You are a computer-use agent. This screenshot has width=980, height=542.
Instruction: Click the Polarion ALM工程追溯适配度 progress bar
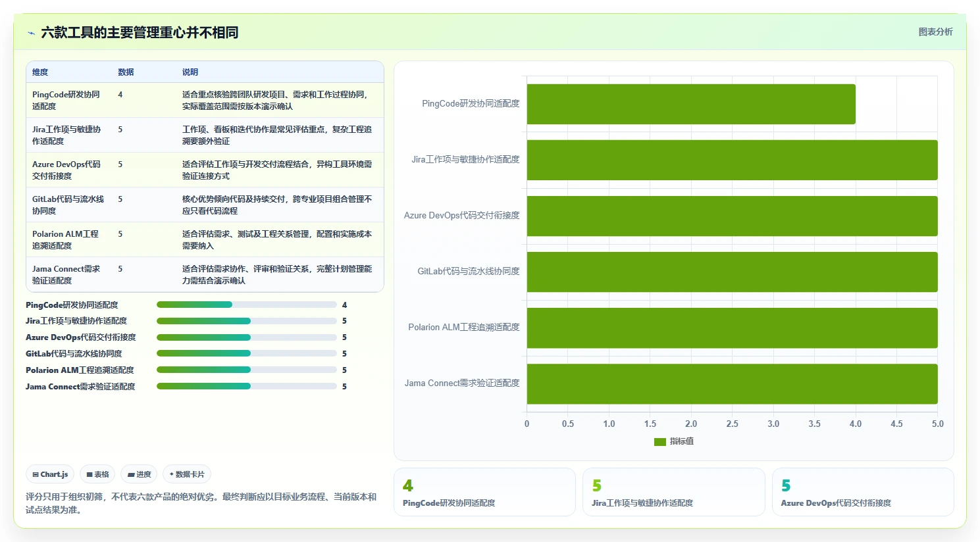coord(247,370)
